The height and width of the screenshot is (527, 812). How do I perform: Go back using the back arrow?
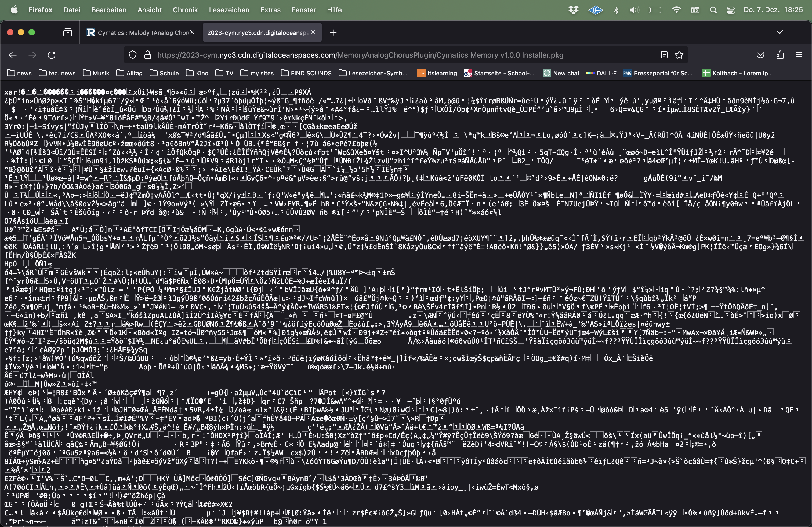pos(13,55)
